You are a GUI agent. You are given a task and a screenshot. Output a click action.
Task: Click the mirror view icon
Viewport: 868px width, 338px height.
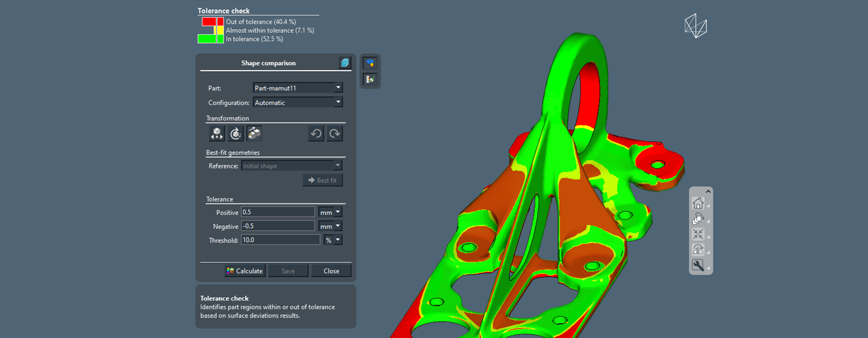pos(697,250)
